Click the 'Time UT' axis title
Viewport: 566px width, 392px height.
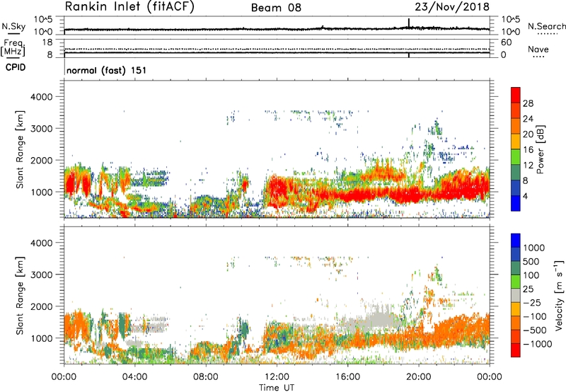277,388
